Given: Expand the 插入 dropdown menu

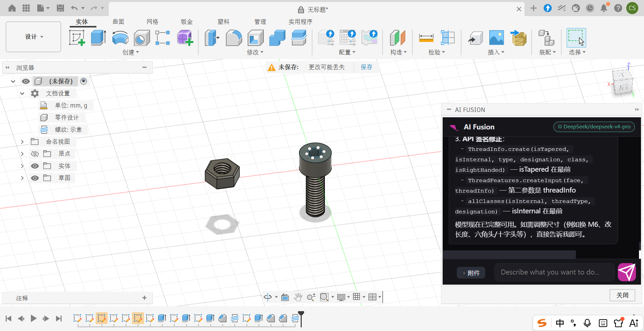Looking at the screenshot, I should pyautogui.click(x=496, y=52).
